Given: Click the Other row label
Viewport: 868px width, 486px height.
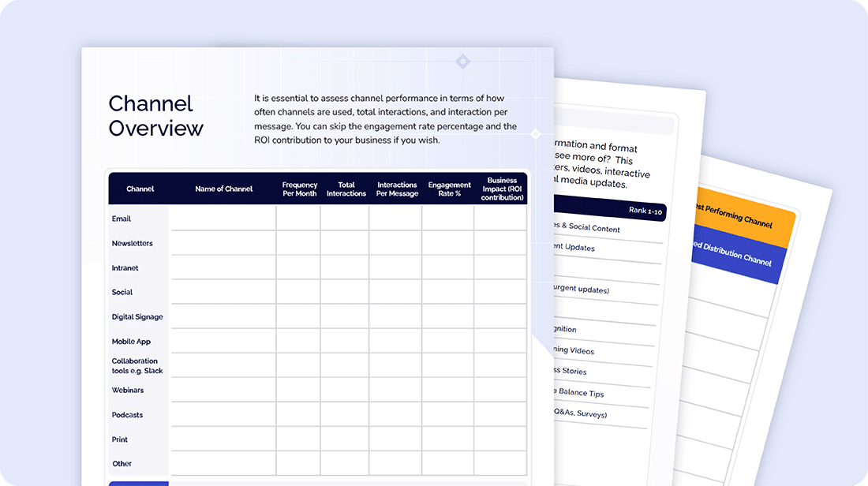Looking at the screenshot, I should point(122,464).
